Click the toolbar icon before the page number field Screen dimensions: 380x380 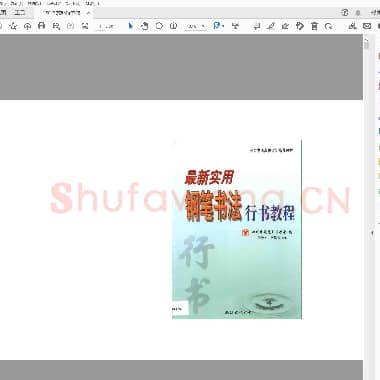(x=85, y=26)
